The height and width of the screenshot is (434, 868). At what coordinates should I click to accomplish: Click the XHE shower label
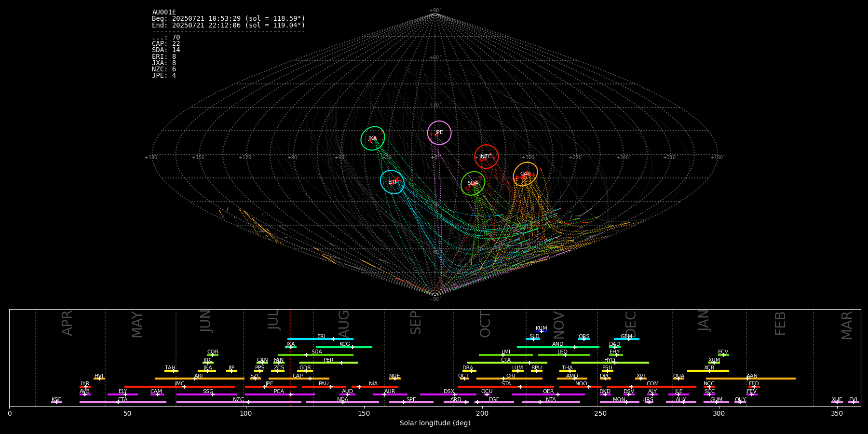click(837, 399)
